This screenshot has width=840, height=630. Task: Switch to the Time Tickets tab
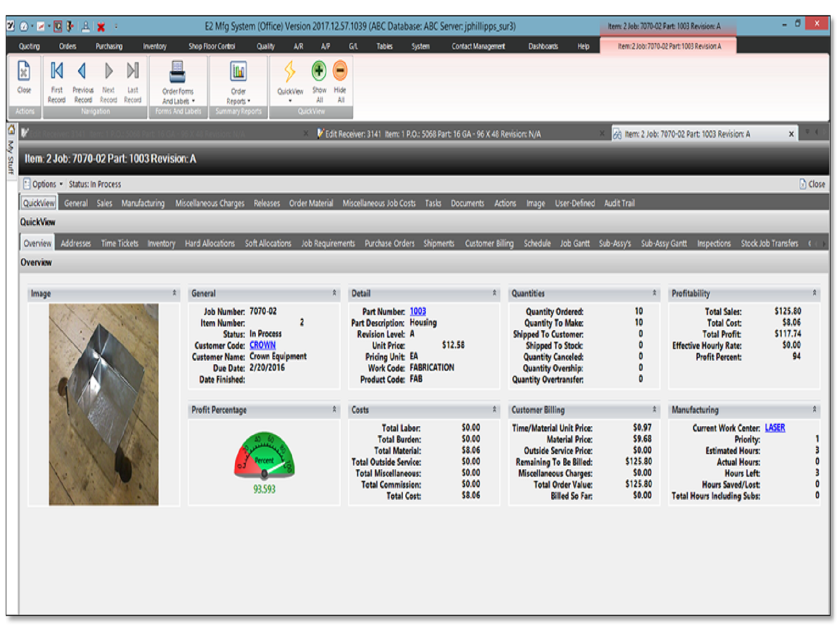[120, 244]
